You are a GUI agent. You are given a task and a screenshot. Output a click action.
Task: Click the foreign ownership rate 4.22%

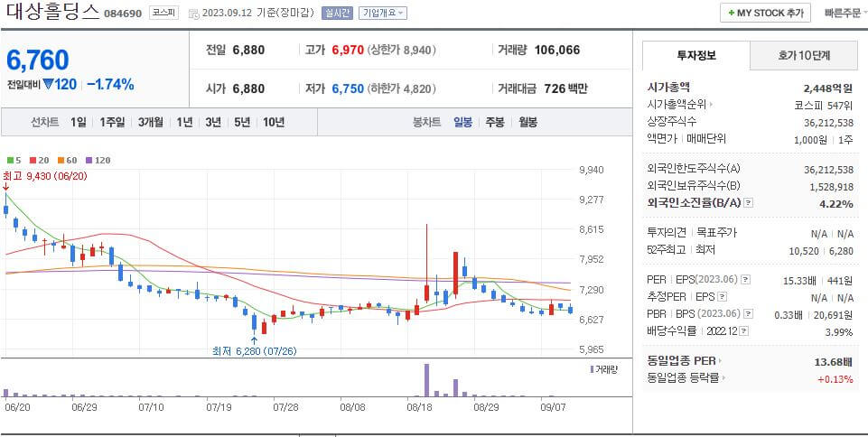[x=835, y=204]
